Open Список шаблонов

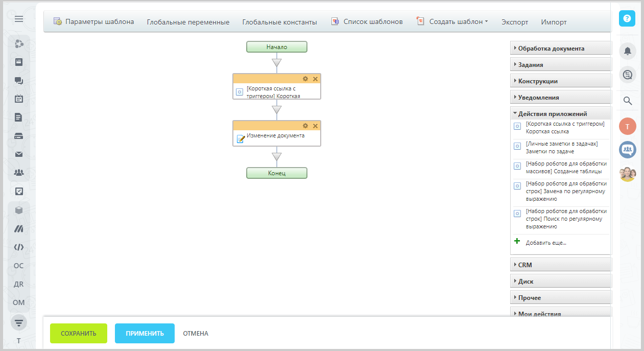point(367,22)
